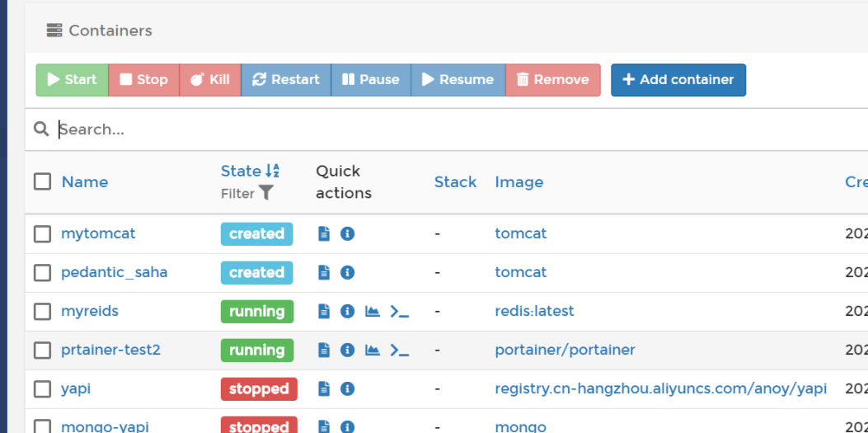Sort by the Name column header
Viewport: 868px width, 433px height.
pyautogui.click(x=85, y=181)
